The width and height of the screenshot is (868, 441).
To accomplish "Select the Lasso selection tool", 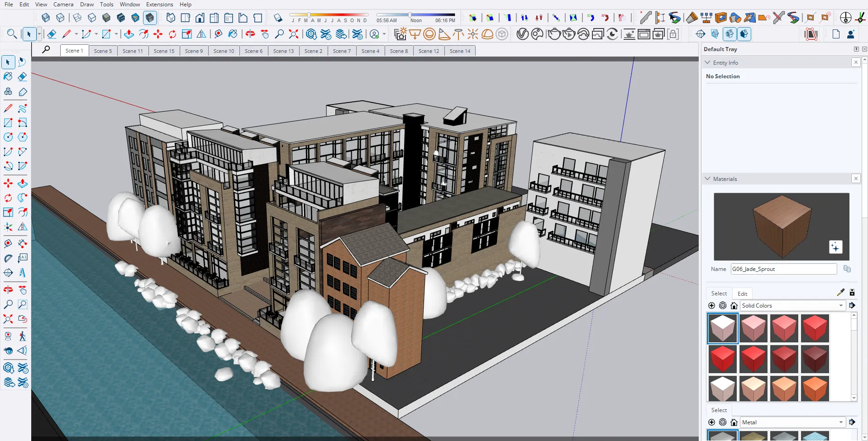I will coord(22,62).
